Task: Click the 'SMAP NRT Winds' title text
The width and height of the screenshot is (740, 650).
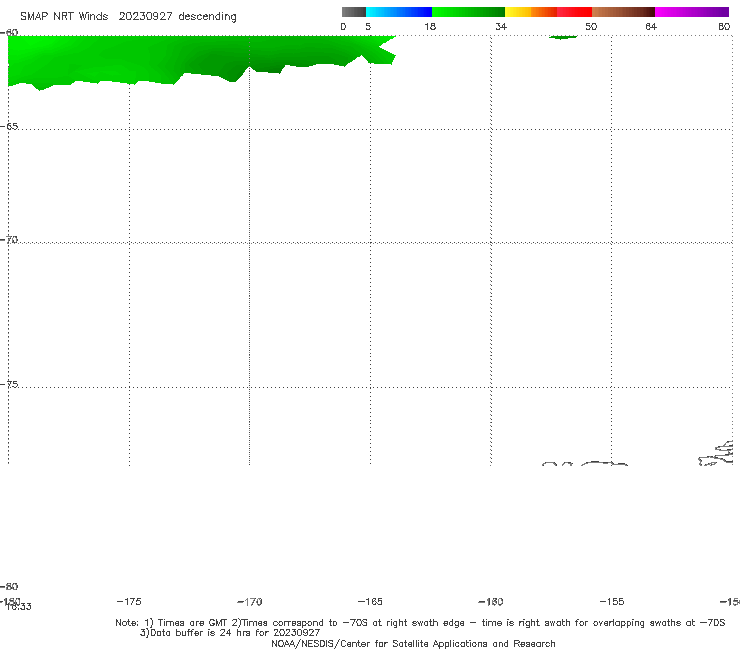Action: [x=64, y=16]
